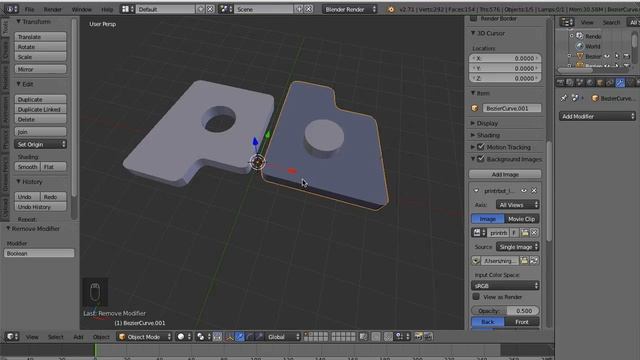Open the Object Constraints properties tab

coord(610,83)
